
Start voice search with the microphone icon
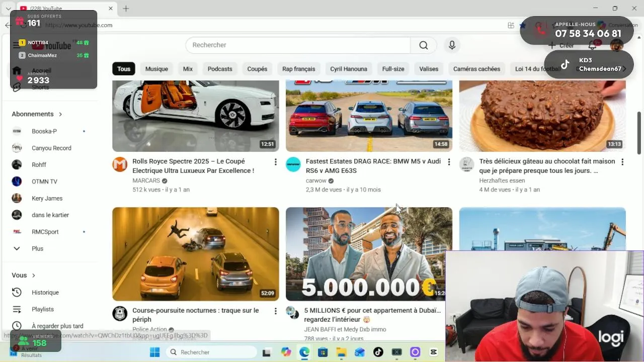452,45
